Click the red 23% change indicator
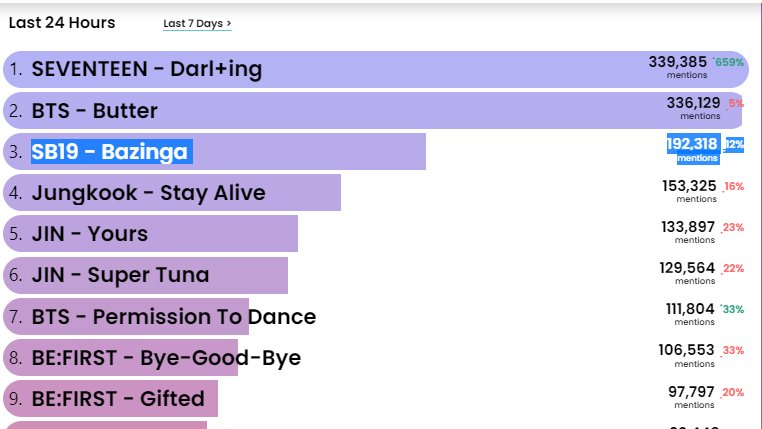The image size is (762, 429). click(732, 227)
